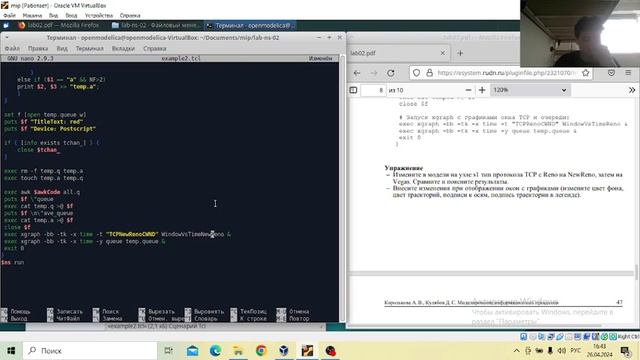Open the PDF viewer tools double-chevron
640x360 pixels.
pyautogui.click(x=632, y=90)
